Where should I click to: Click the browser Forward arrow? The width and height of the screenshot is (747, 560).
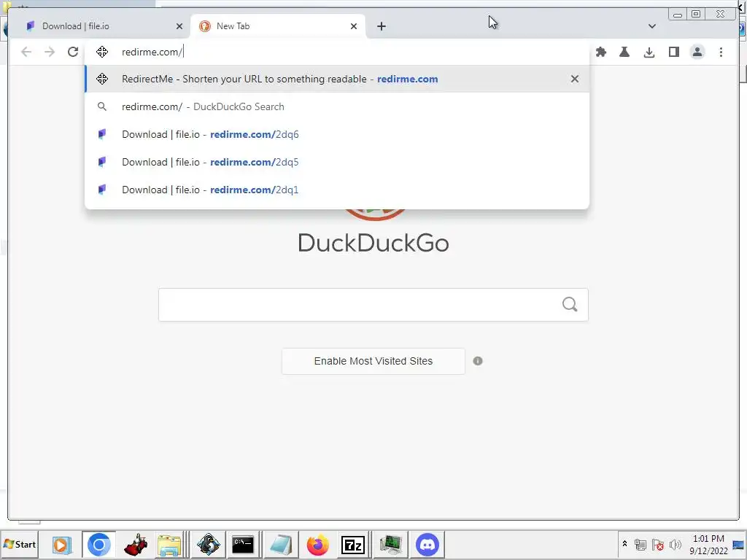point(50,52)
